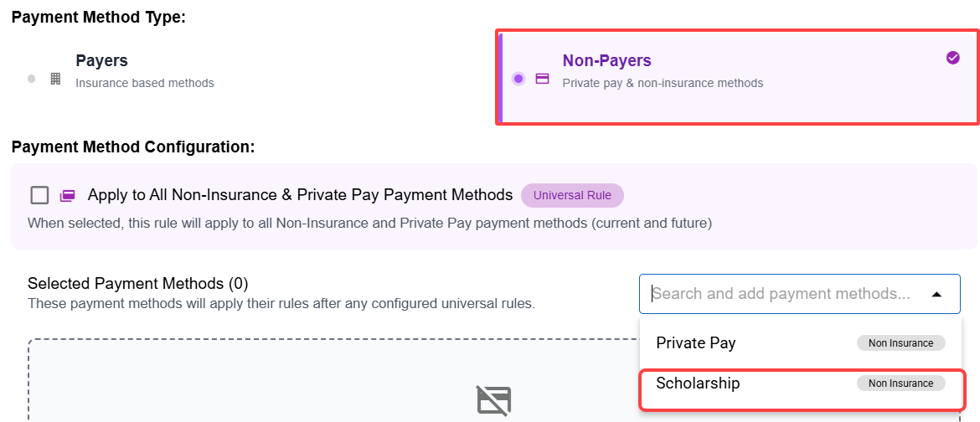Click the Selected Payment Methods (0) heading
Viewport: 980px width, 422px height.
(x=138, y=283)
